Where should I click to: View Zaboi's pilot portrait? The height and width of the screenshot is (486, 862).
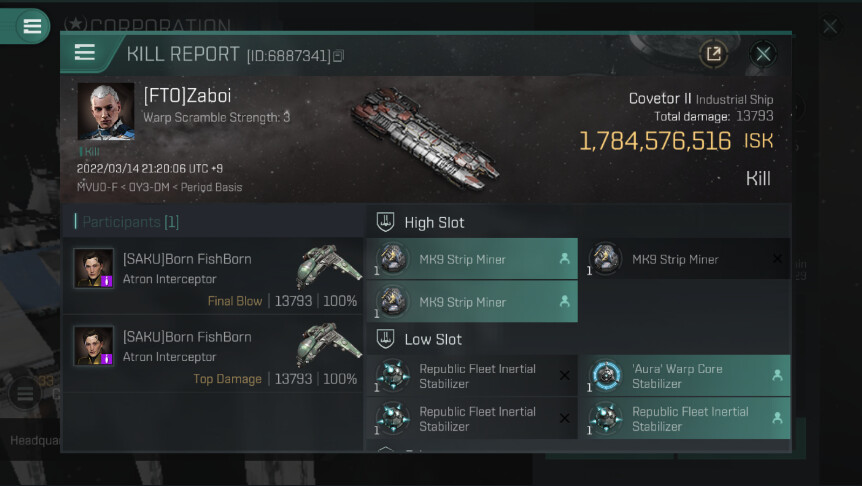pyautogui.click(x=106, y=111)
